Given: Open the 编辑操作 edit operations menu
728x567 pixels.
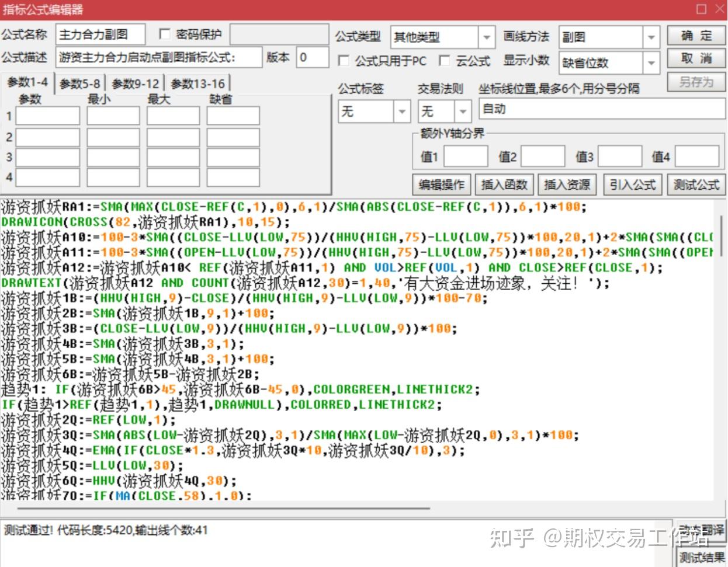Looking at the screenshot, I should 441,184.
